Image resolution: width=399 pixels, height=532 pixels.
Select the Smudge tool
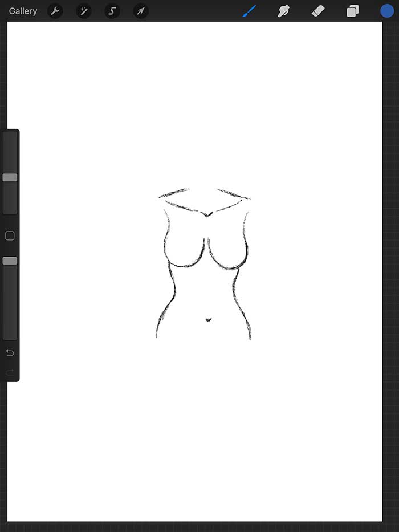click(x=284, y=11)
